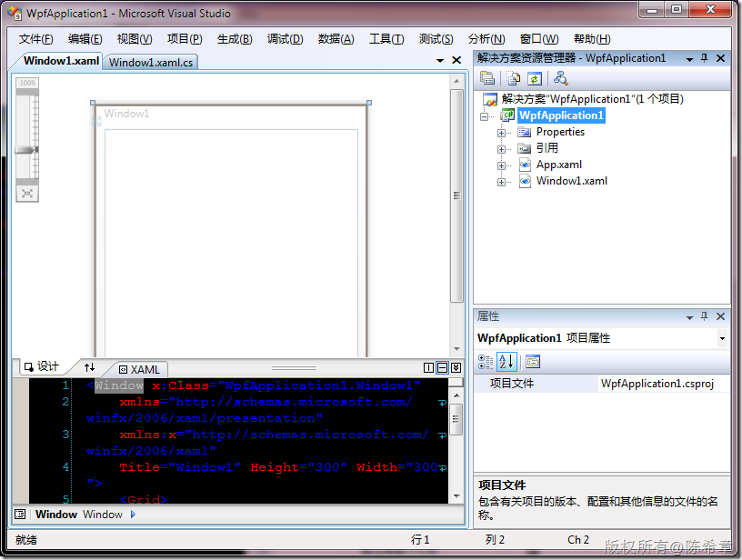Click the Visual Studio logo in the title bar

tap(15, 14)
